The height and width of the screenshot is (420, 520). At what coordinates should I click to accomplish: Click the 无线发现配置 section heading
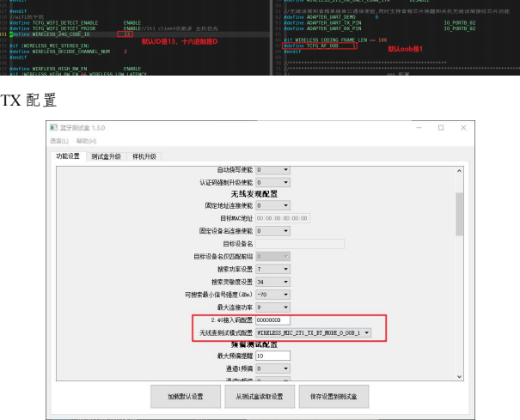[x=254, y=194]
